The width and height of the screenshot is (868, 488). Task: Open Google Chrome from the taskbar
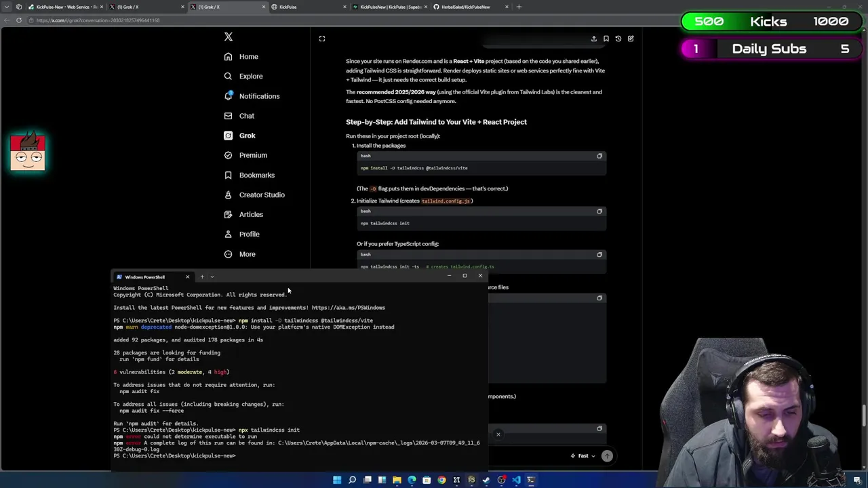coord(441,480)
